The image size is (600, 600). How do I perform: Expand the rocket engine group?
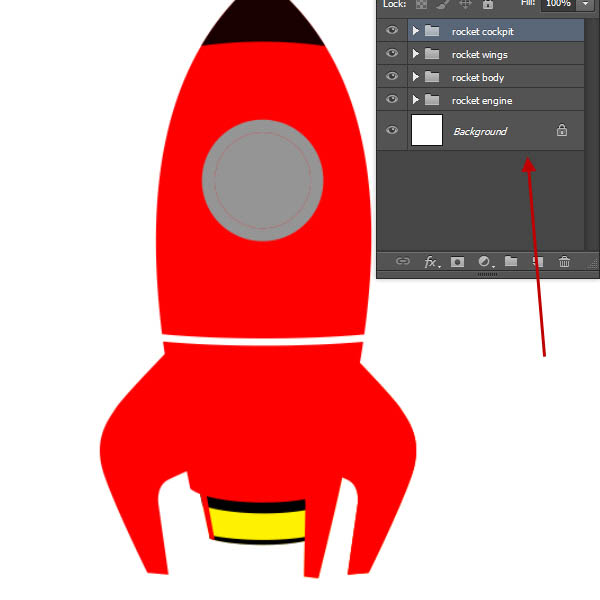tap(416, 100)
